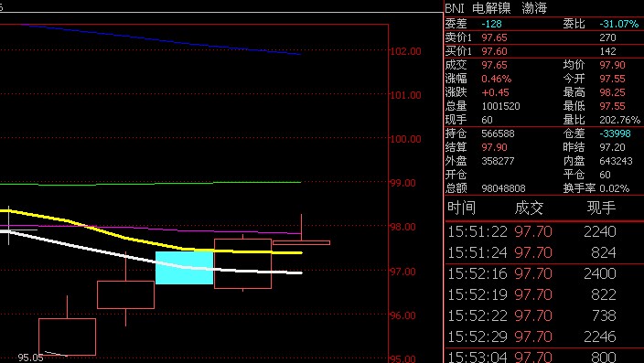644x363 pixels.
Task: Select the 15:52:29 trade row
Action: point(544,336)
